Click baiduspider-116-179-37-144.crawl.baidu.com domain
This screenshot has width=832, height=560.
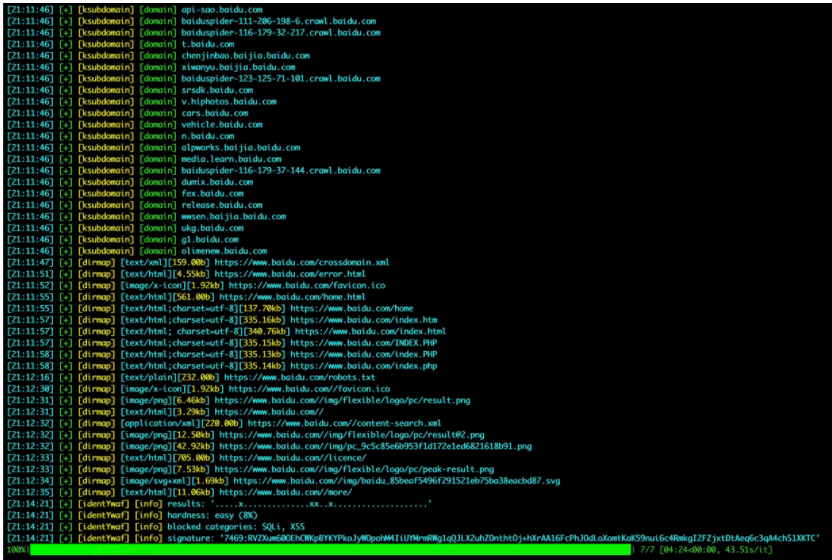tap(281, 170)
